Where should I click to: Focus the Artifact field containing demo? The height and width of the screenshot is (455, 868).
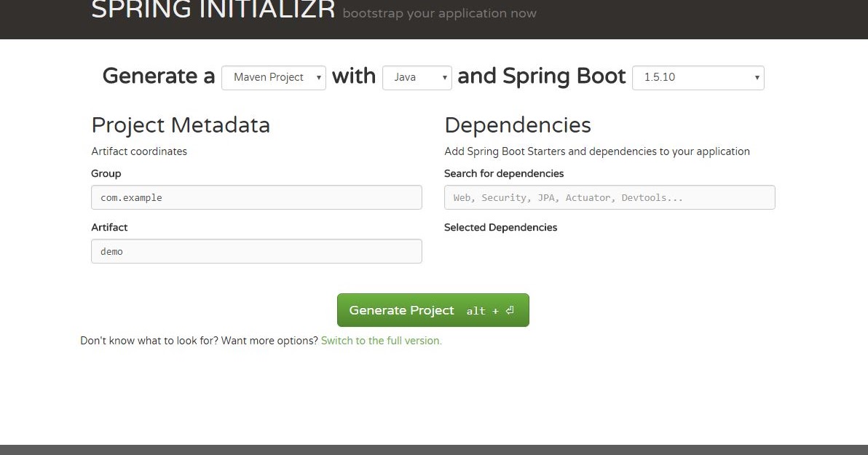point(256,251)
